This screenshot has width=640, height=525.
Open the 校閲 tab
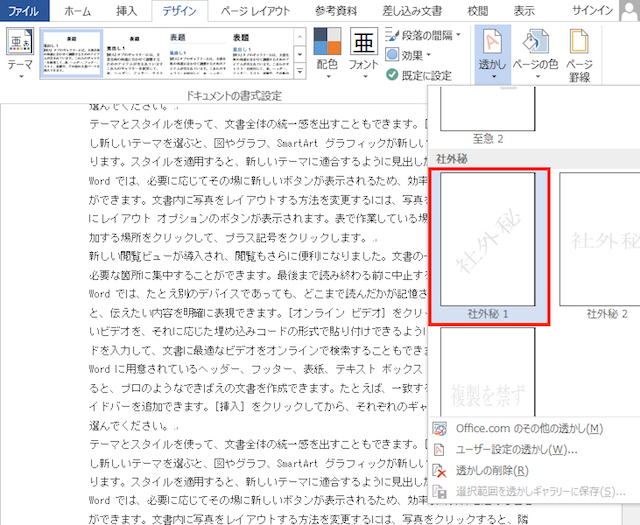pyautogui.click(x=478, y=11)
